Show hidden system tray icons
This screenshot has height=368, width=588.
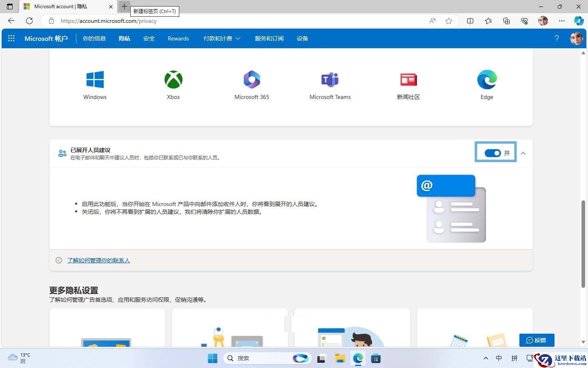coord(486,358)
